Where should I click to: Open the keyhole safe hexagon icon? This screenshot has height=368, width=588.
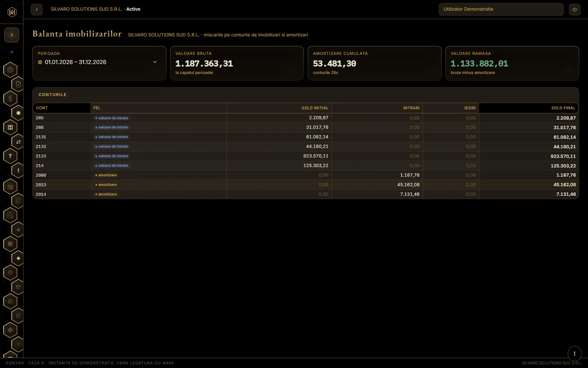click(x=10, y=127)
